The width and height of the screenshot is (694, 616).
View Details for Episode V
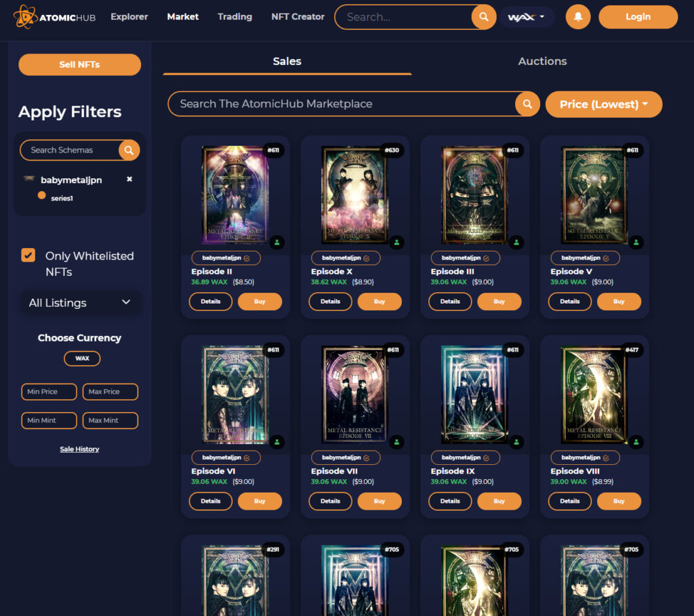click(x=569, y=302)
